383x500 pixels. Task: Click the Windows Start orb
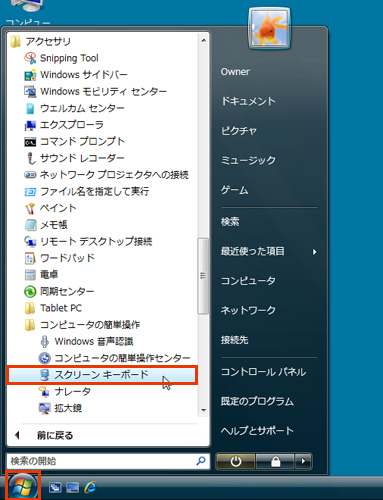(x=23, y=486)
